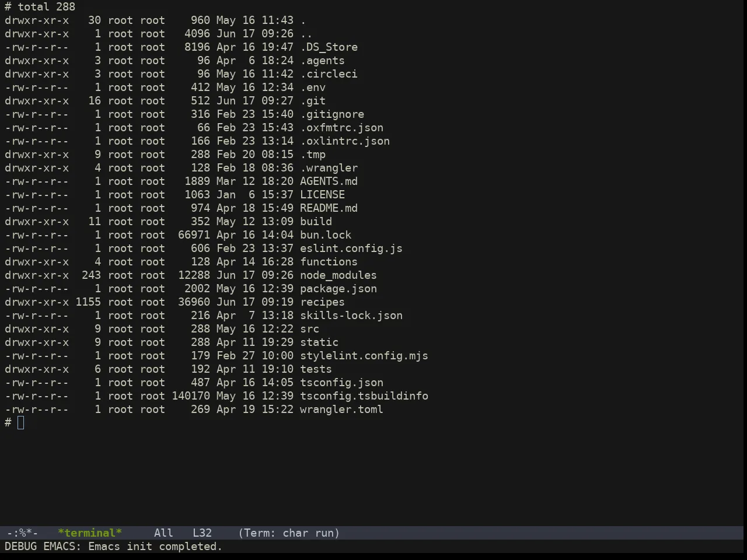Select the .wrangler directory name

(x=329, y=168)
